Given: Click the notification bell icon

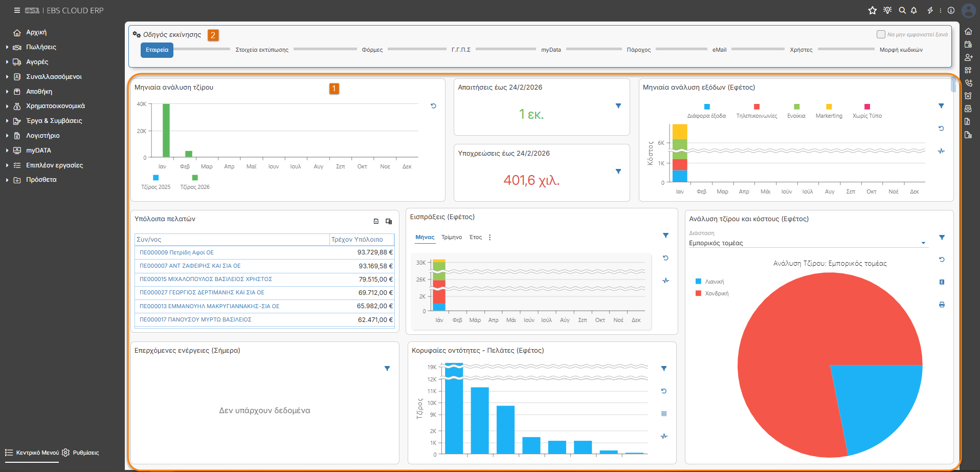Looking at the screenshot, I should tap(914, 10).
